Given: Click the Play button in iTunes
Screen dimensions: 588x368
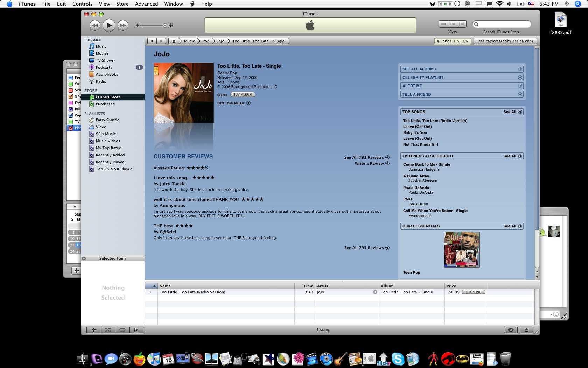Looking at the screenshot, I should tap(109, 25).
